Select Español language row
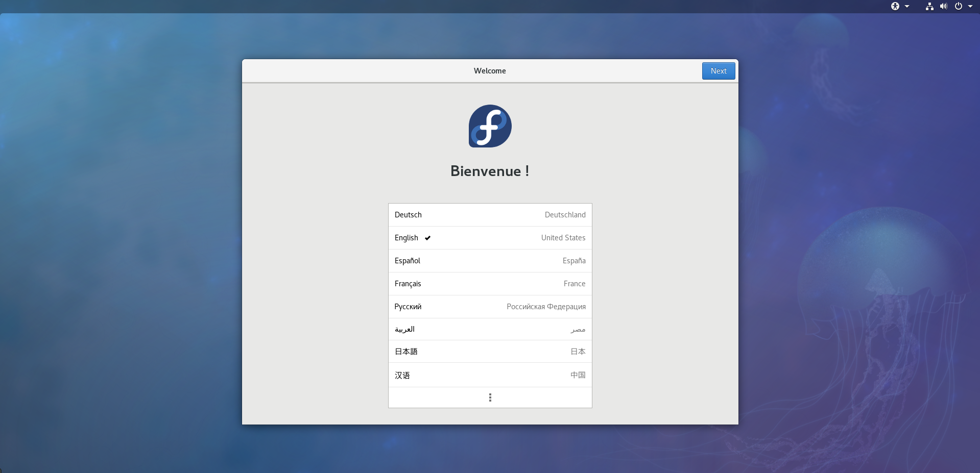Screen dimensions: 980x473 point(490,261)
